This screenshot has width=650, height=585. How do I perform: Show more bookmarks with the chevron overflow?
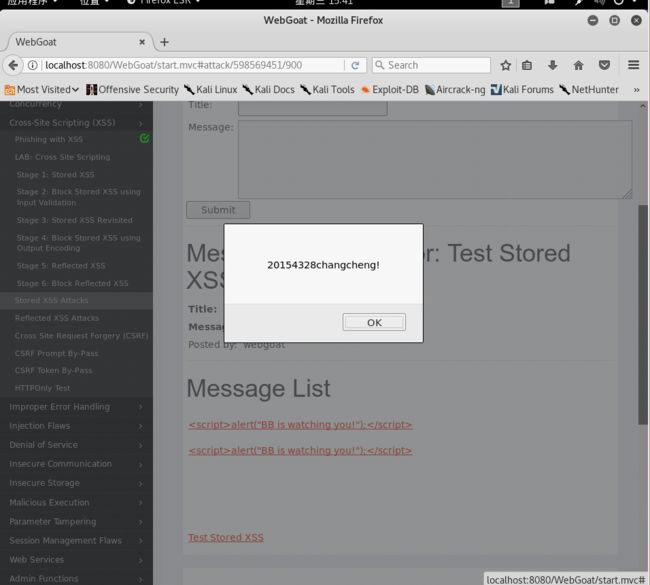(636, 90)
